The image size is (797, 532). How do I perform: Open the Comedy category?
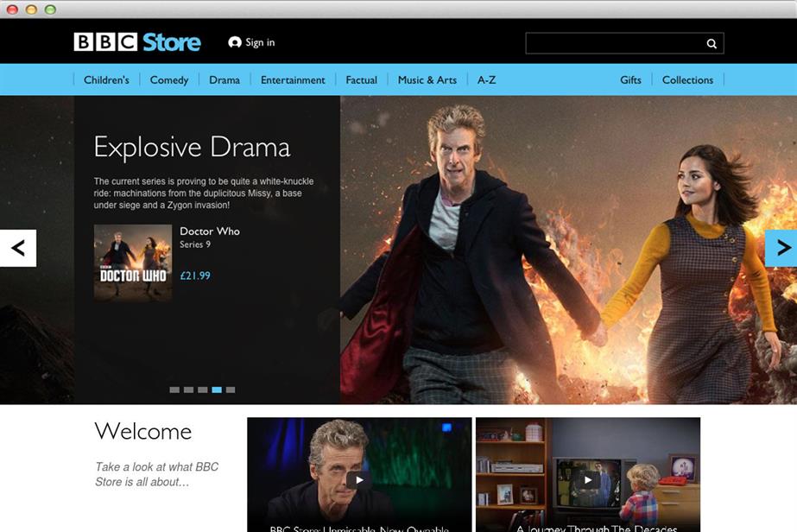[x=168, y=79]
